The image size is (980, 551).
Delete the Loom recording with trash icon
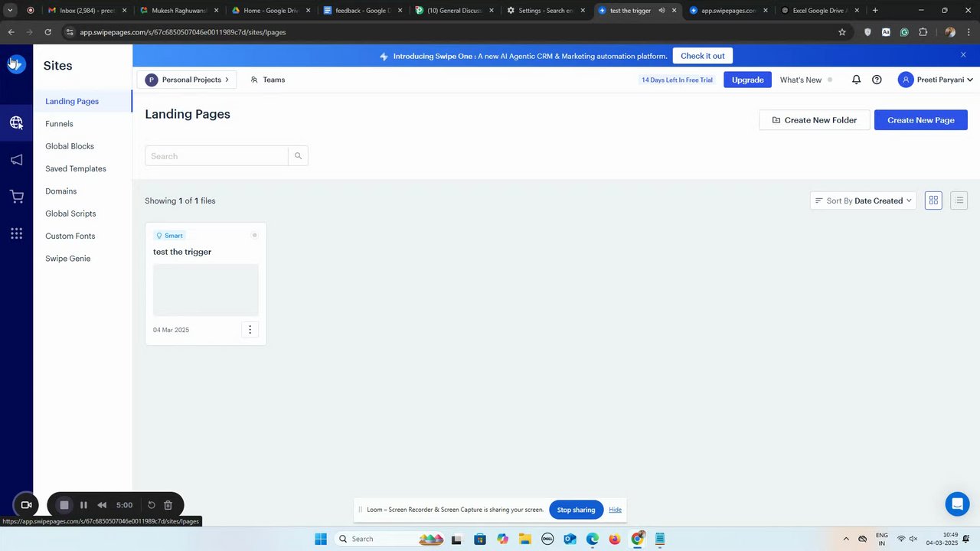coord(168,505)
